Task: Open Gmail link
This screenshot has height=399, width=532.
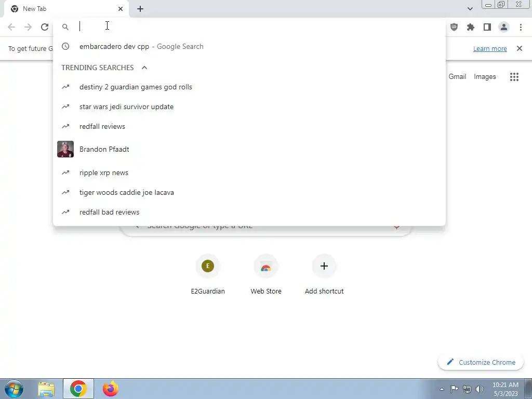Action: point(457,77)
